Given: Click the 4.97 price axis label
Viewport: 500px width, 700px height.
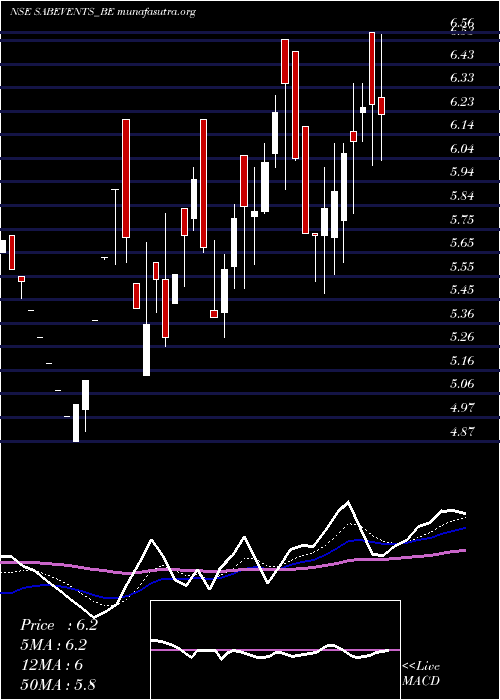Looking at the screenshot, I should tap(462, 408).
